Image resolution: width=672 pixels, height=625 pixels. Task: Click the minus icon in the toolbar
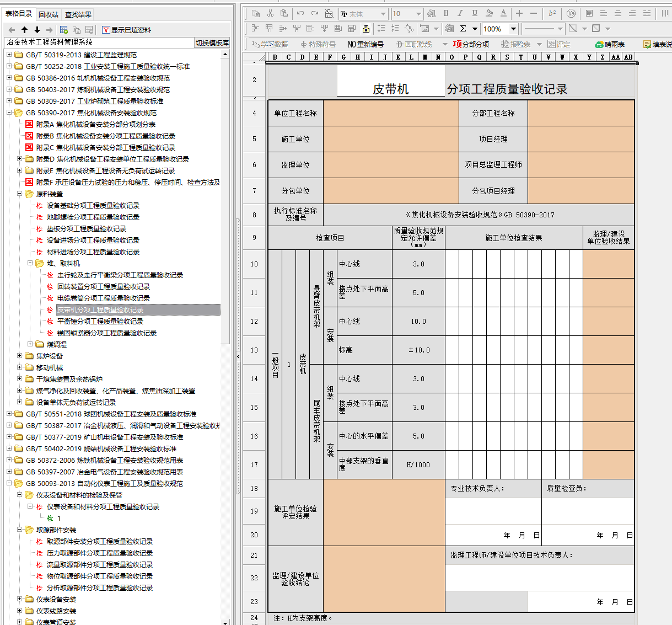tap(533, 13)
